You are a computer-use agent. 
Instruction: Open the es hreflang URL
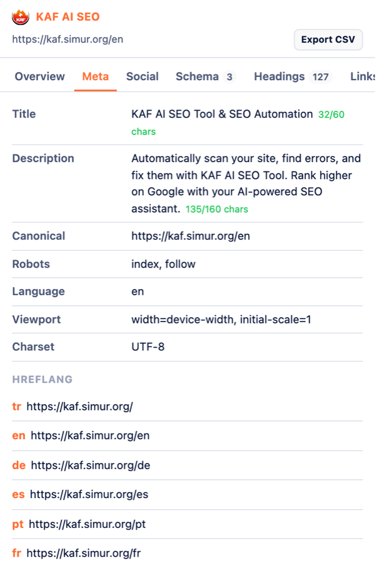pos(89,494)
